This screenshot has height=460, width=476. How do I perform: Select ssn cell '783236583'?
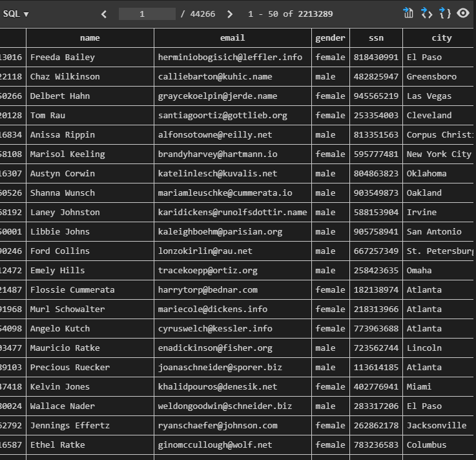coord(376,445)
